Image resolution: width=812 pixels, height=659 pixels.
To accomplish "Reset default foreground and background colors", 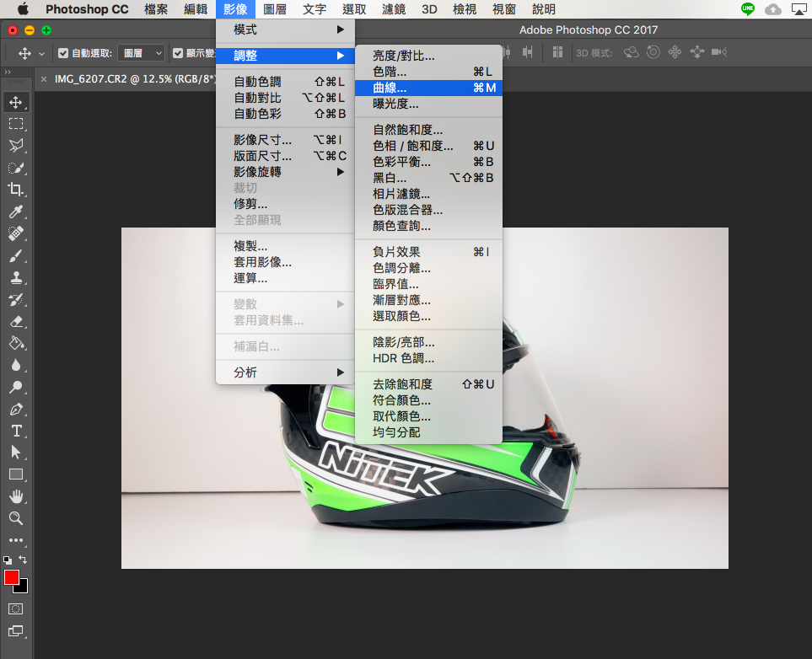I will click(8, 560).
